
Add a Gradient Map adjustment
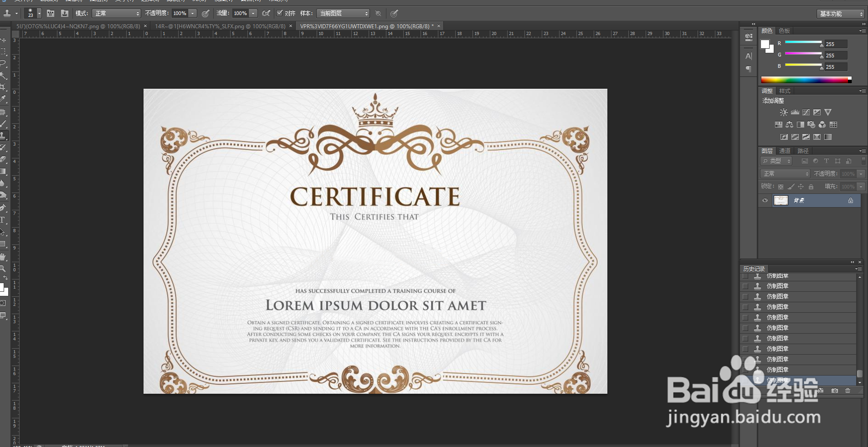(817, 137)
